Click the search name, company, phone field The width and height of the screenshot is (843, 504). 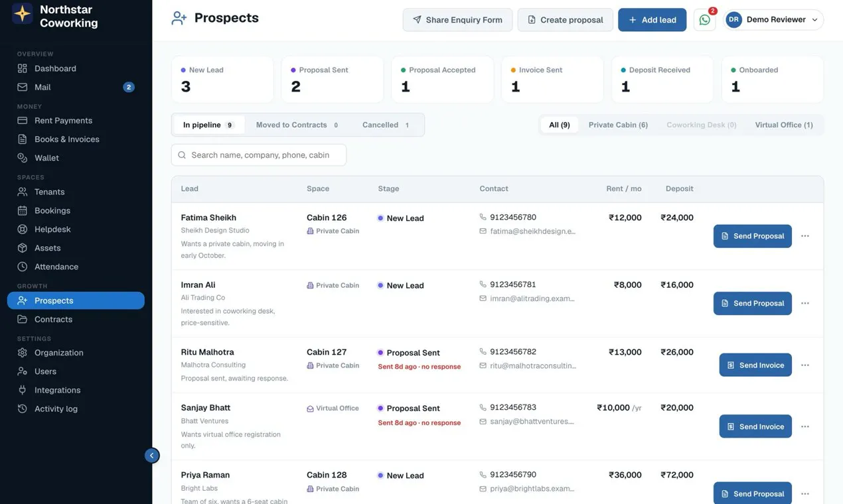tap(259, 155)
